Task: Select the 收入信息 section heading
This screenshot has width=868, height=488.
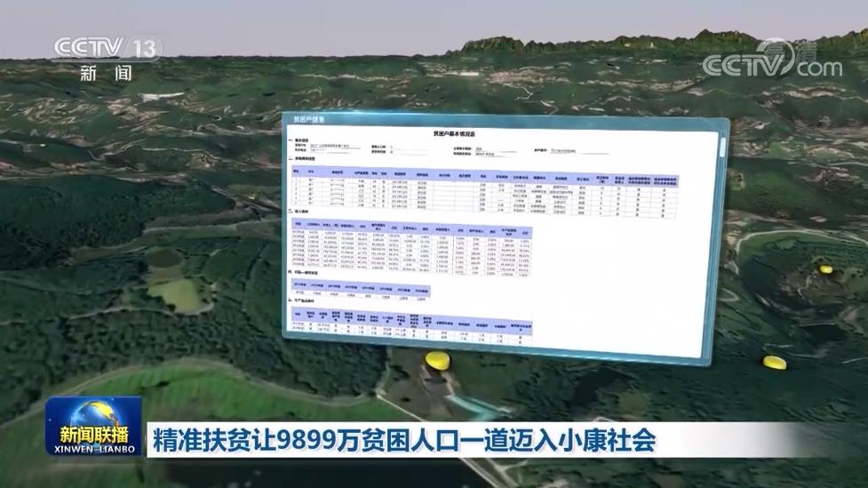Action: click(x=294, y=212)
